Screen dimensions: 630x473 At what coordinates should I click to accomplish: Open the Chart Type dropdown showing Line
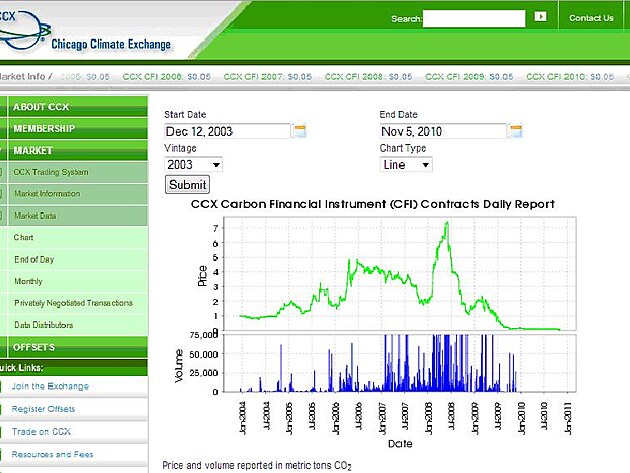coord(406,165)
